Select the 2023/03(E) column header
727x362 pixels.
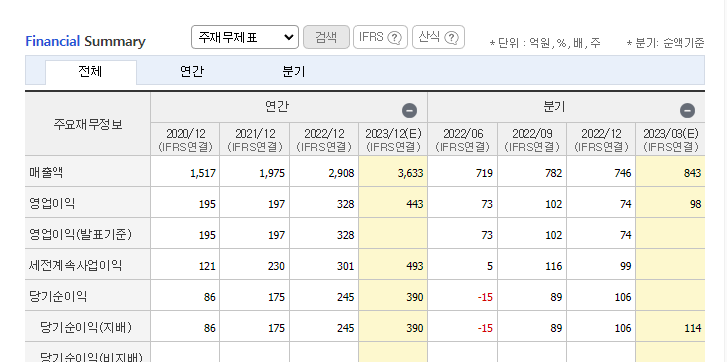click(x=670, y=140)
